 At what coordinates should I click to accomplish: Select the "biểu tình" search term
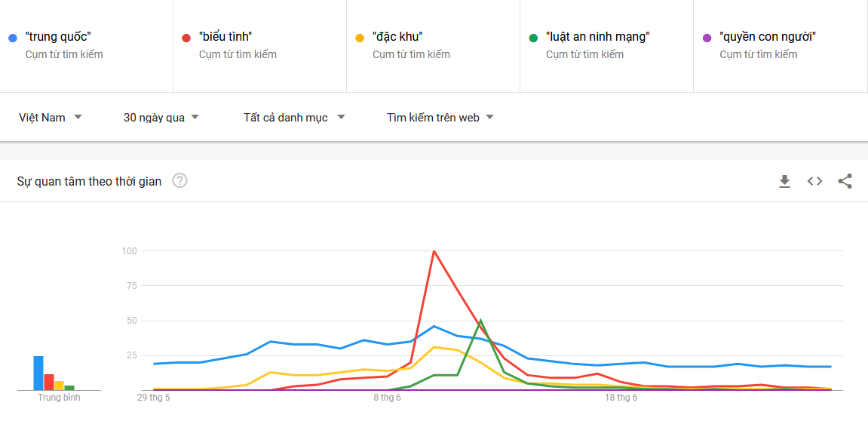(225, 36)
